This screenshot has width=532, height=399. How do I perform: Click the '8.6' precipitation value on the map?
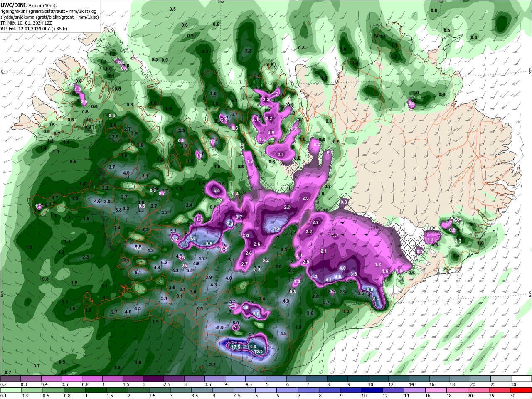209,244
